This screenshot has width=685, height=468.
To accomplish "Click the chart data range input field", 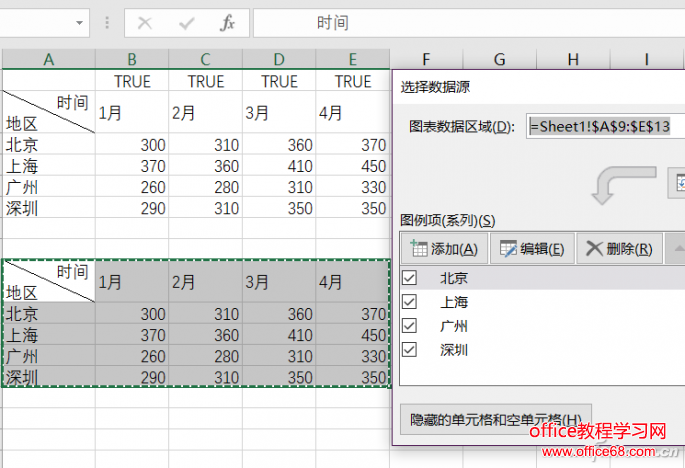I will coord(605,127).
